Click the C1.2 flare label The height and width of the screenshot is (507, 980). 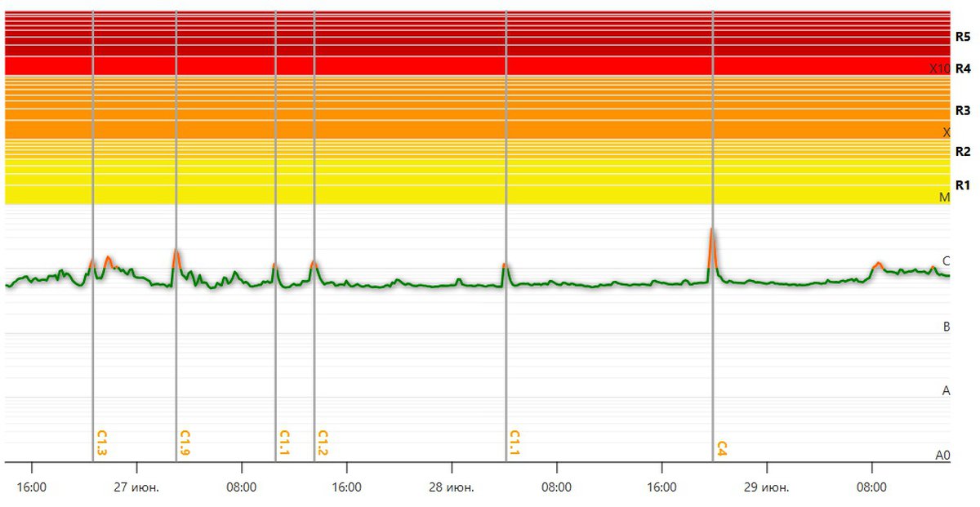[x=323, y=443]
